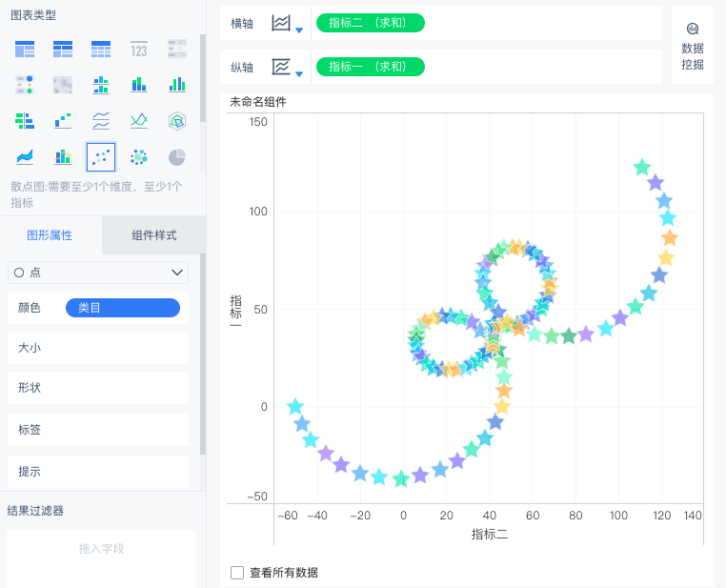Choose the range area chart icon
Screen dimensions: 726x588
click(25, 157)
